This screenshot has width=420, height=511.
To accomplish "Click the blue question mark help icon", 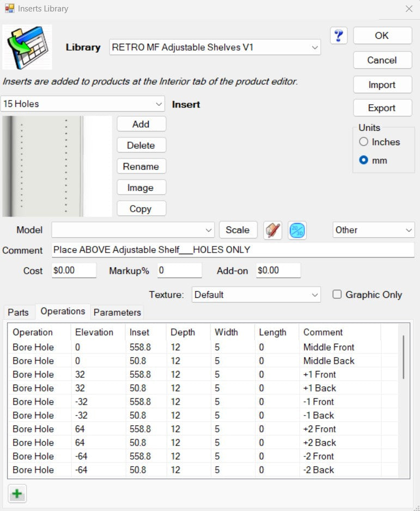I will click(x=339, y=36).
